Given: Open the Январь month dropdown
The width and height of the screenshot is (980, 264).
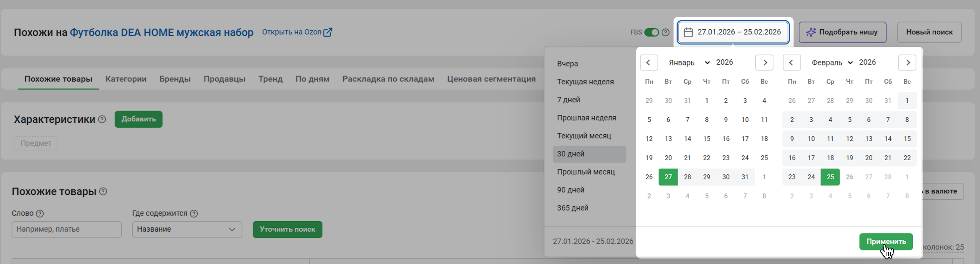Looking at the screenshot, I should tap(689, 63).
